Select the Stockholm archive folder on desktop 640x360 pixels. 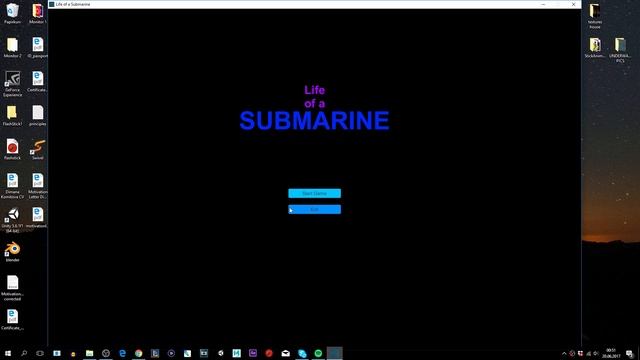(595, 47)
